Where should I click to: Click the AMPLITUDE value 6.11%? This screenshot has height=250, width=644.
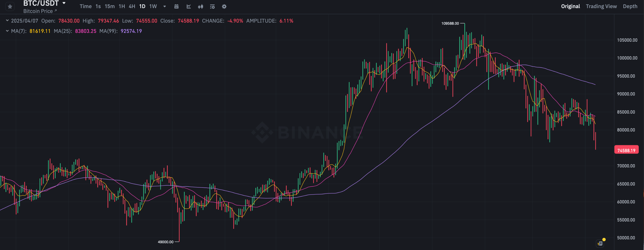[286, 21]
